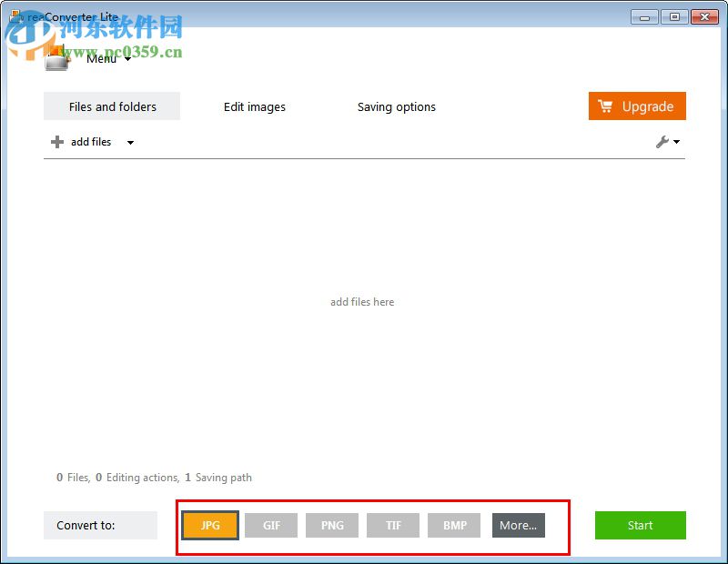Click the shopping cart icon on Upgrade

[605, 106]
